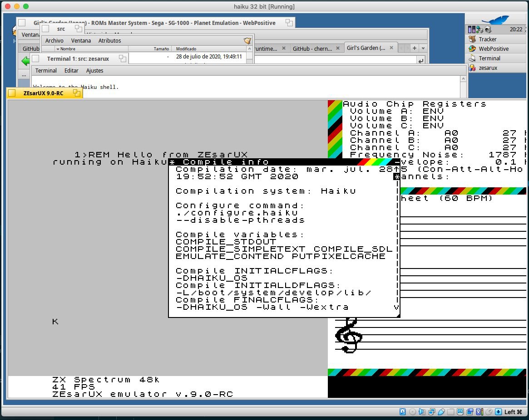Click the up arrow in Compile info scrollbar
This screenshot has width=529, height=420.
pyautogui.click(x=397, y=169)
